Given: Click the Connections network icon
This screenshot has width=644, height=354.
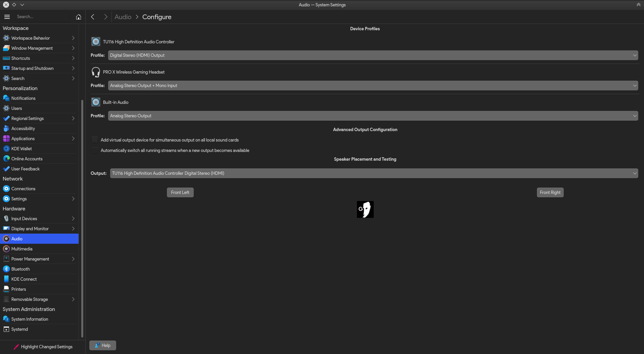Looking at the screenshot, I should tap(6, 189).
